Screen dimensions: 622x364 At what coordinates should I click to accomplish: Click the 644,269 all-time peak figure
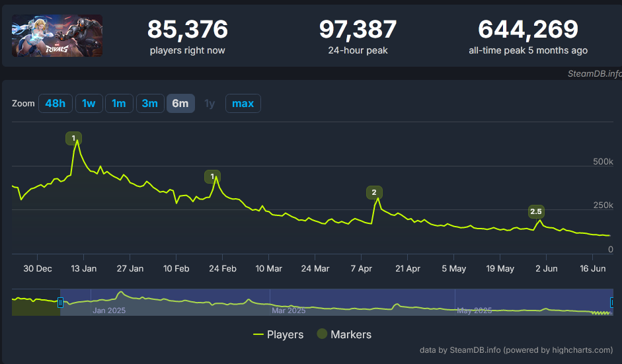click(528, 29)
